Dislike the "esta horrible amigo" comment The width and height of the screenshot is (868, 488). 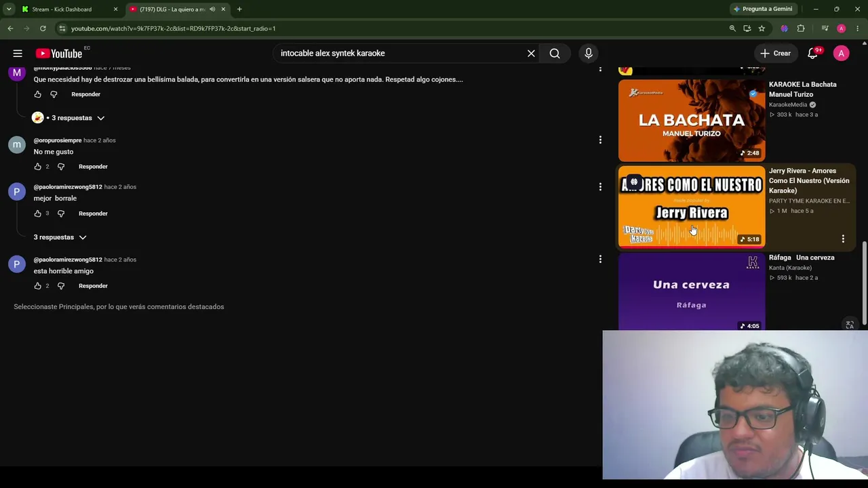[61, 286]
